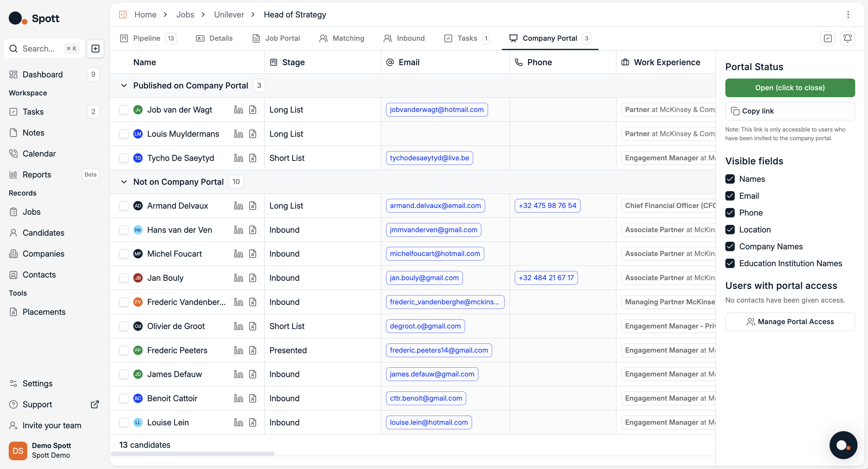Disable Education Institution Names field
Viewport: 868px width, 469px height.
[x=730, y=263]
